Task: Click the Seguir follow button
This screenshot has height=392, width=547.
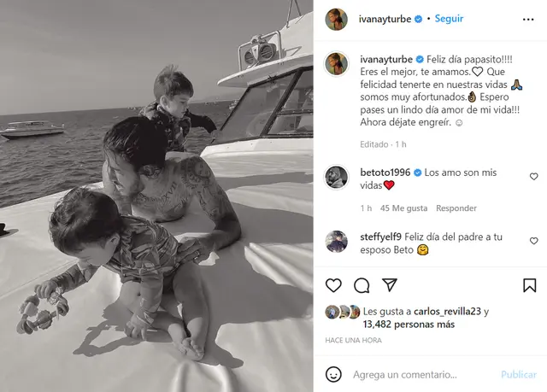Action: point(449,19)
